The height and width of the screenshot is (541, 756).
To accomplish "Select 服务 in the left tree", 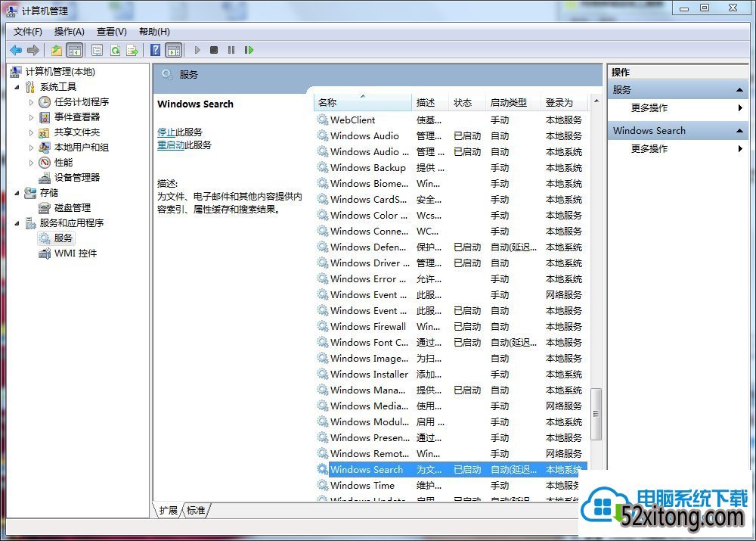I will 63,238.
